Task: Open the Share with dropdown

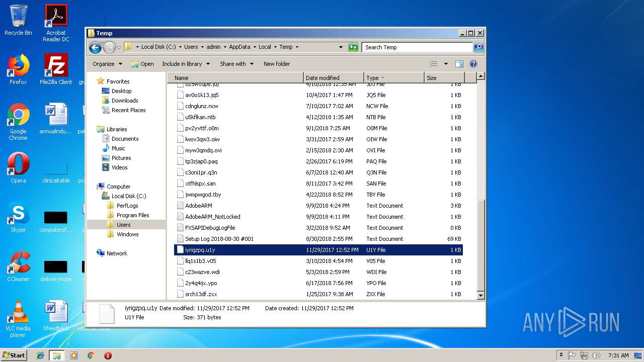Action: point(236,64)
